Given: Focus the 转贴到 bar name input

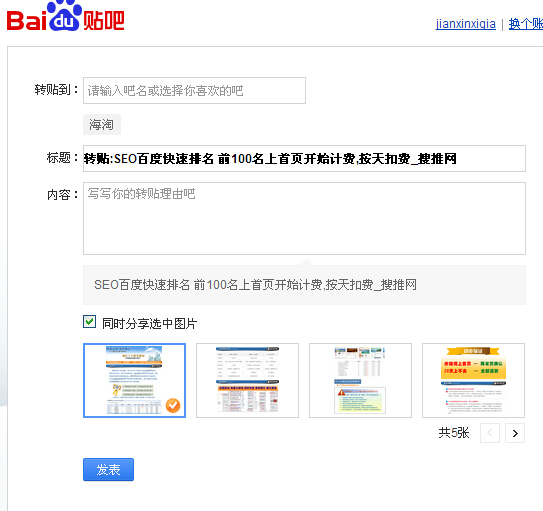Looking at the screenshot, I should [x=194, y=90].
